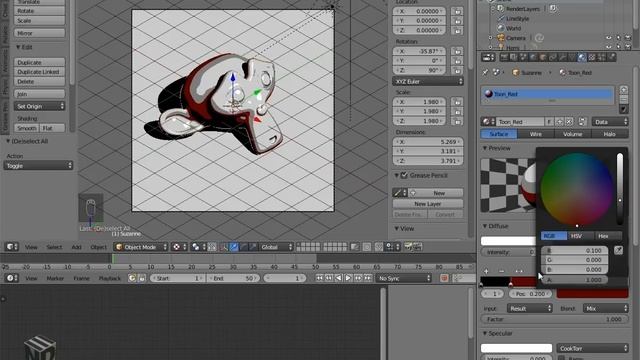Delete color ramp stop with minus

pos(502,271)
